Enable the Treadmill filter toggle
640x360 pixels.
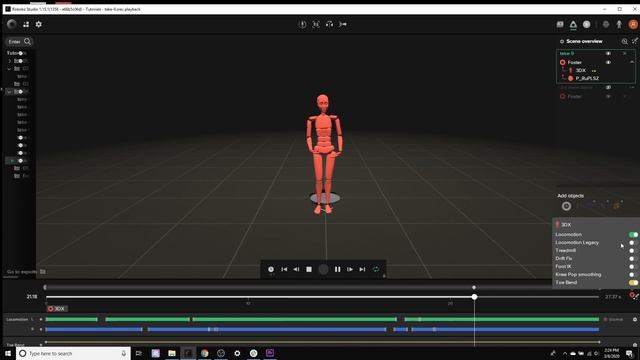tap(633, 251)
